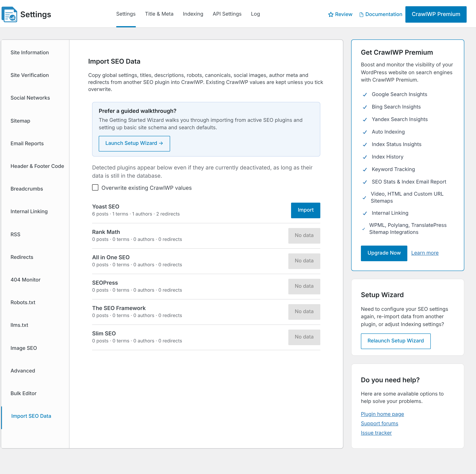Open Robots.txt settings
This screenshot has height=474, width=476.
[23, 302]
